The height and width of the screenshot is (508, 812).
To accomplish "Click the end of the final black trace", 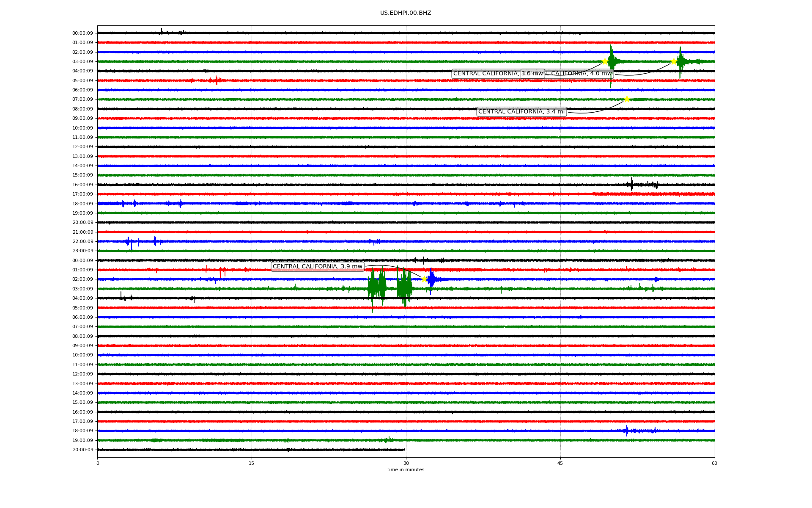I will (404, 450).
